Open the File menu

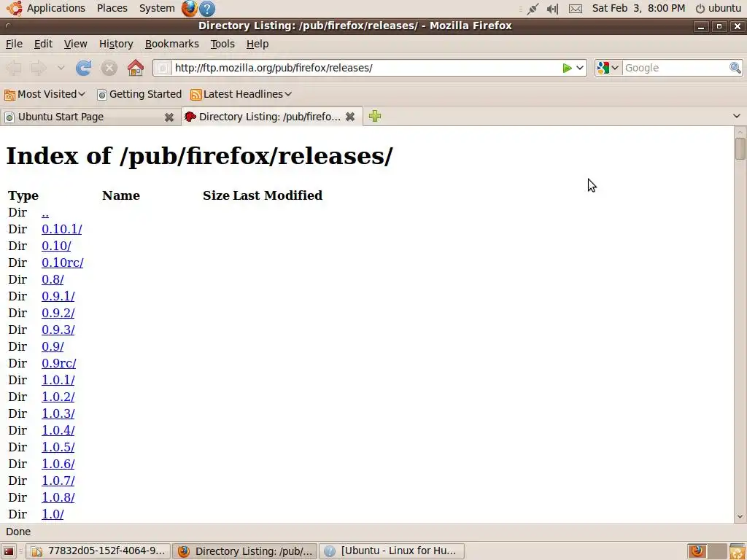tap(14, 44)
